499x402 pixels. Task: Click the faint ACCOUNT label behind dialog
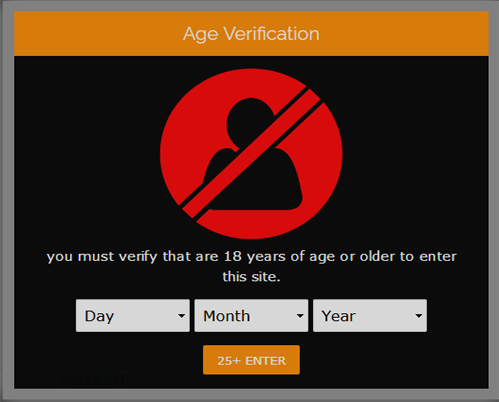94,380
